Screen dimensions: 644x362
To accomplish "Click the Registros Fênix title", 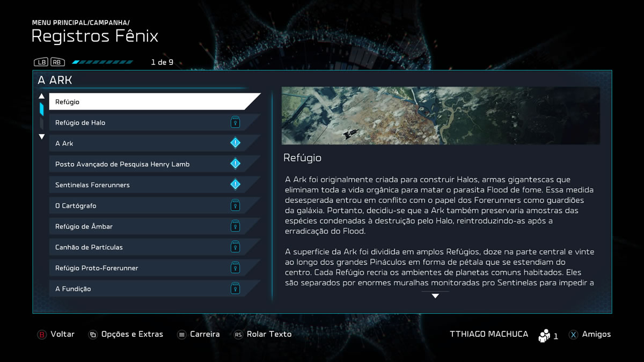I will pyautogui.click(x=95, y=36).
